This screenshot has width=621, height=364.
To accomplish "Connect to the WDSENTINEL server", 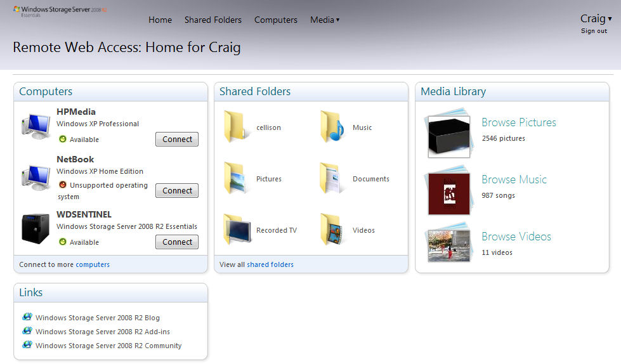I will [177, 242].
